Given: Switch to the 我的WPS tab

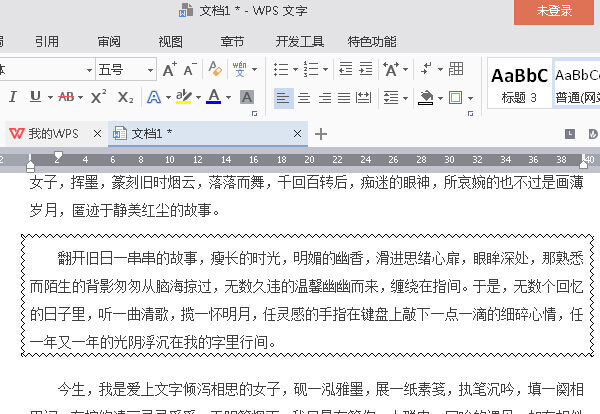Looking at the screenshot, I should [52, 133].
